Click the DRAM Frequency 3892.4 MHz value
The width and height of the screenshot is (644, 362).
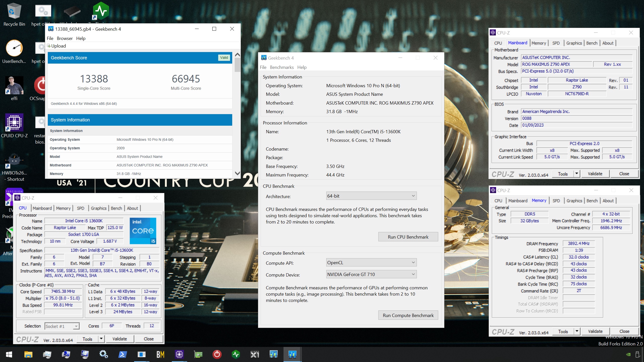coord(579,243)
